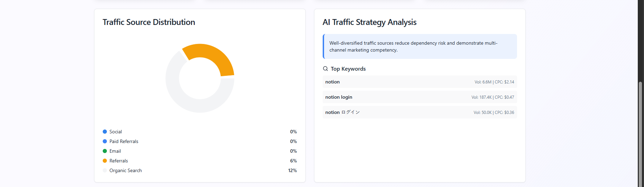Click the gray Organic Search legend dot
Viewport: 644px width, 187px height.
pyautogui.click(x=105, y=170)
